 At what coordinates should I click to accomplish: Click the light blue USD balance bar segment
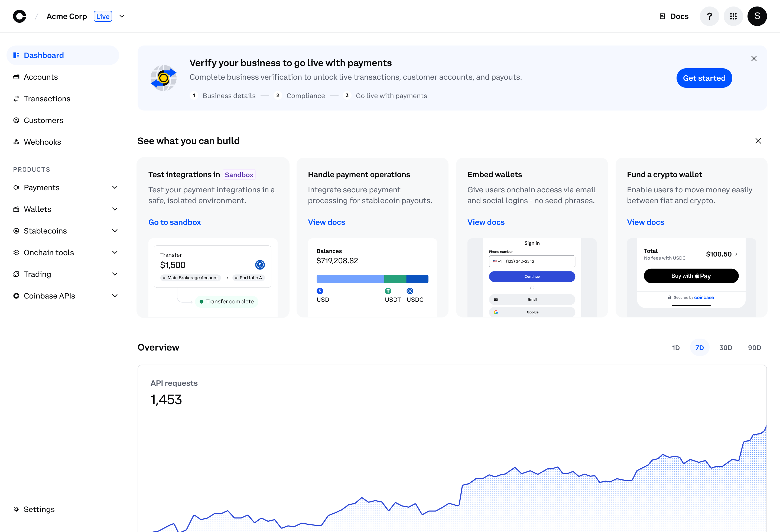pos(350,279)
